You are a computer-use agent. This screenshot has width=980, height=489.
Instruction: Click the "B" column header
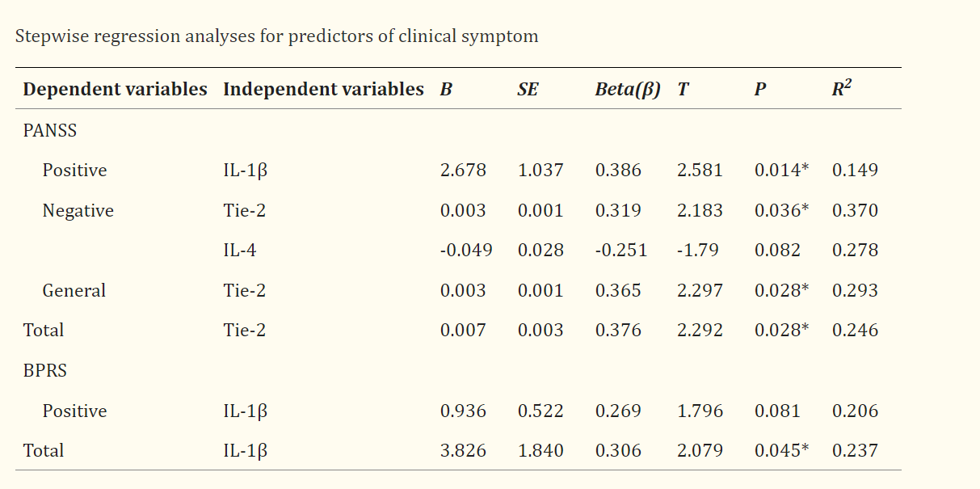tap(446, 90)
